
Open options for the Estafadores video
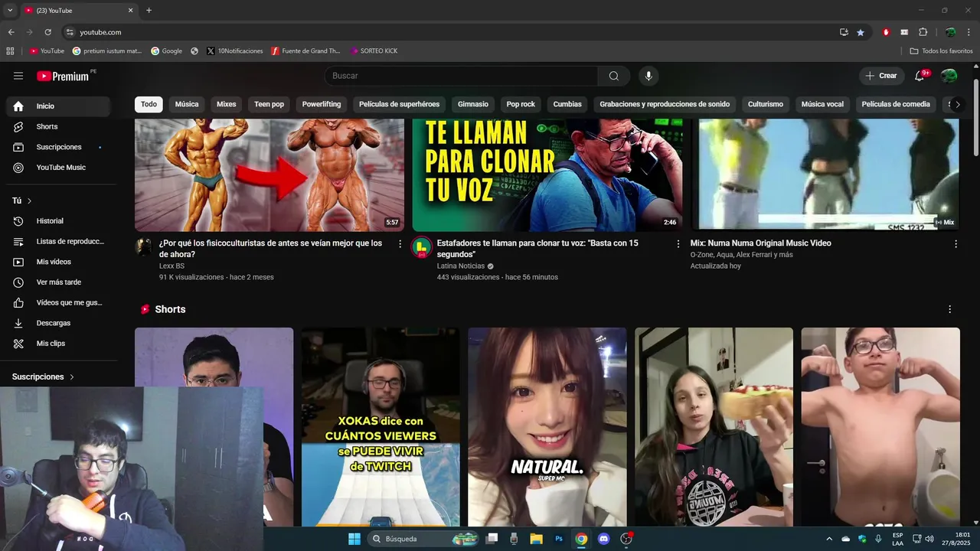point(678,244)
